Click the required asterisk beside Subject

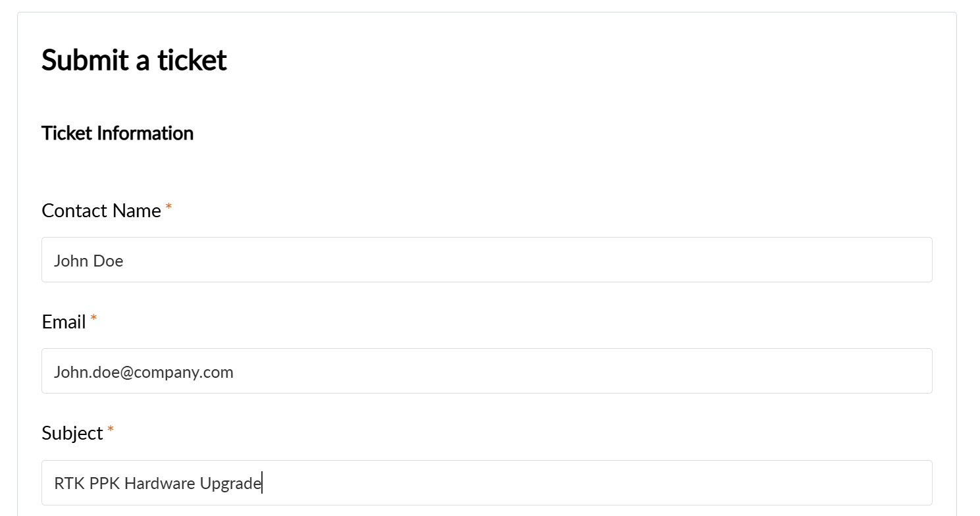(111, 430)
